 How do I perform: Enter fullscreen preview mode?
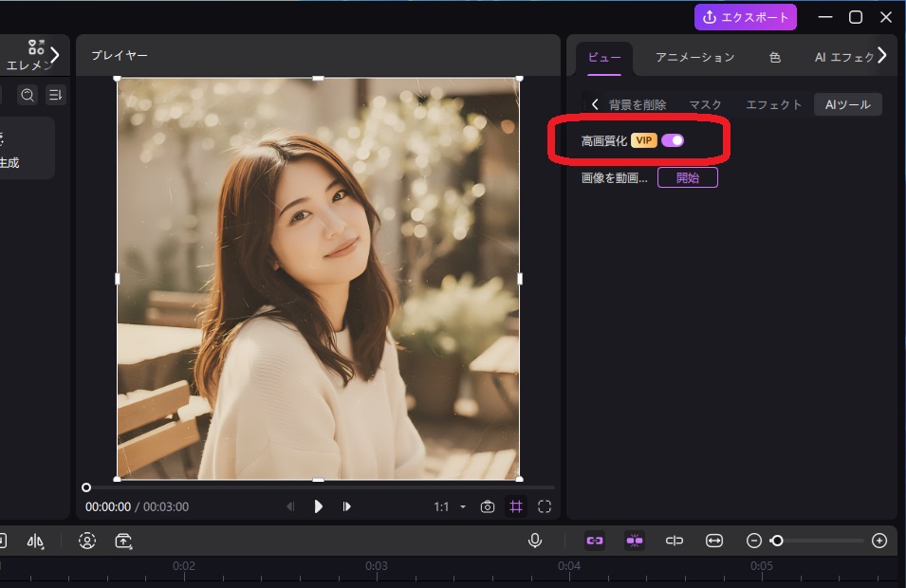545,506
